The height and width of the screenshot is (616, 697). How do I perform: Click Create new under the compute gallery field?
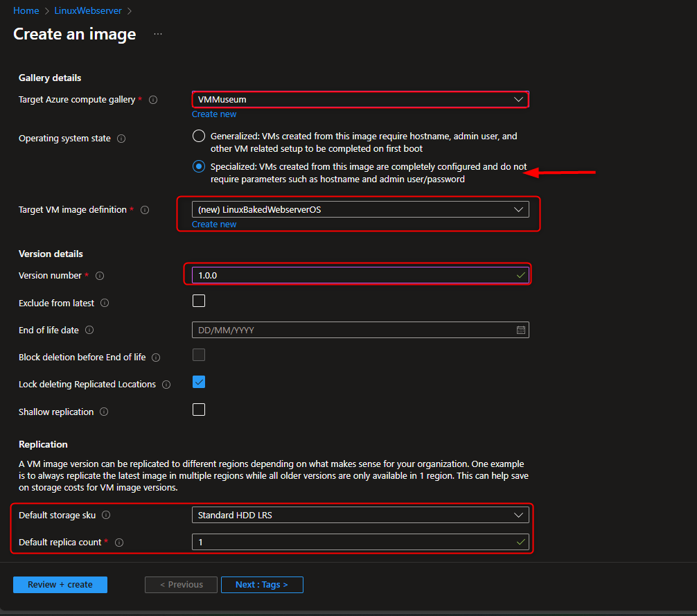click(x=214, y=114)
